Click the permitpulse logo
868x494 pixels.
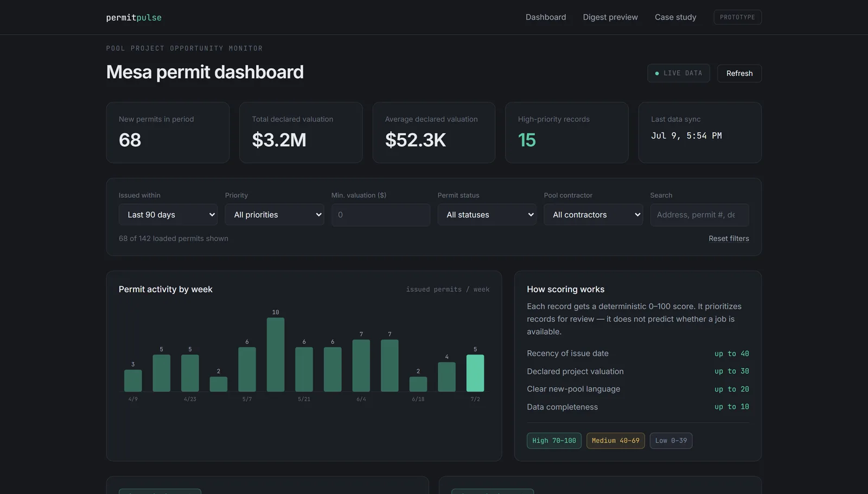tap(133, 17)
